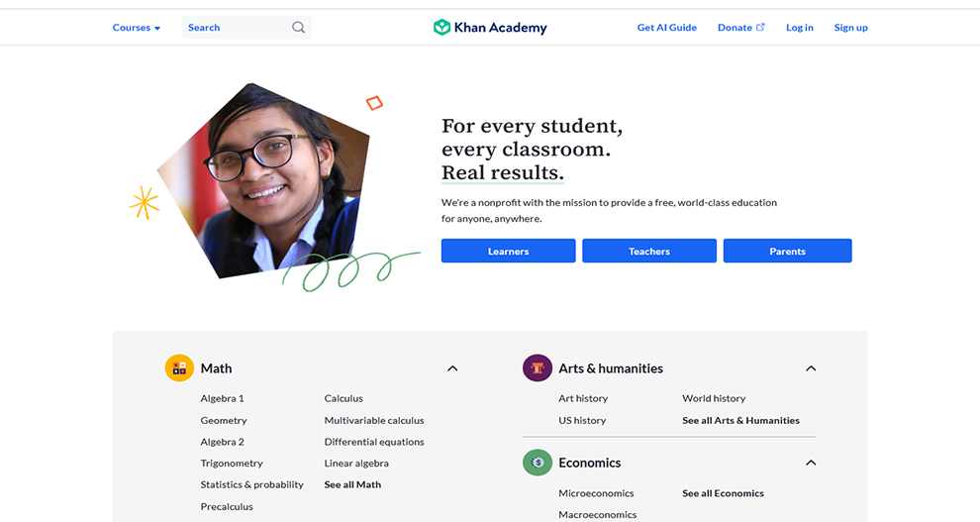Image resolution: width=980 pixels, height=522 pixels.
Task: Open Statistics & probability course
Action: click(251, 484)
